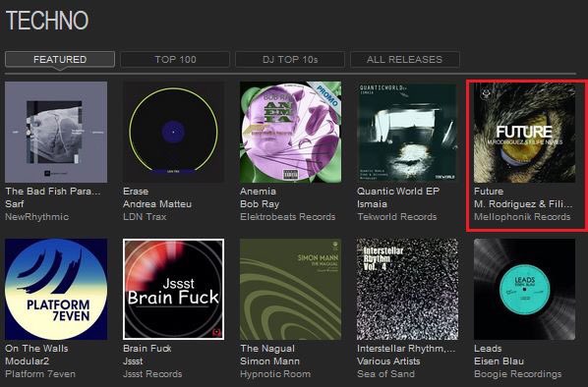Image resolution: width=588 pixels, height=387 pixels.
Task: Open the NewRhythmic label link
Action: click(x=37, y=216)
